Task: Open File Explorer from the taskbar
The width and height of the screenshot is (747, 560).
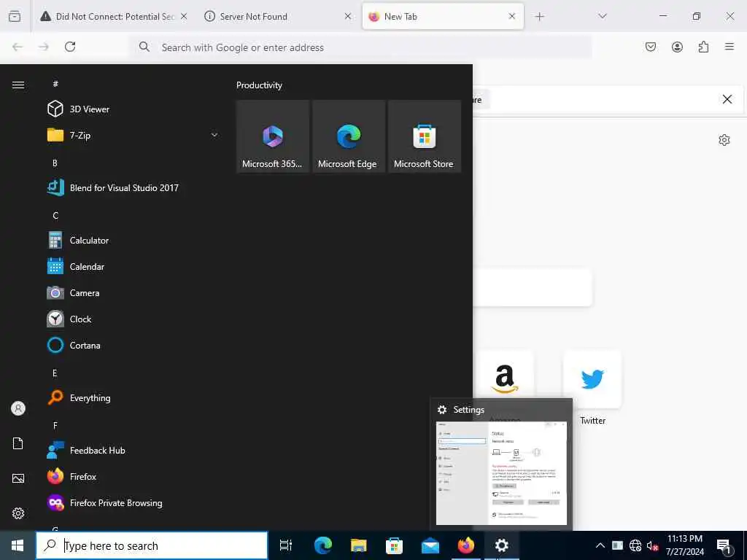Action: (x=358, y=545)
